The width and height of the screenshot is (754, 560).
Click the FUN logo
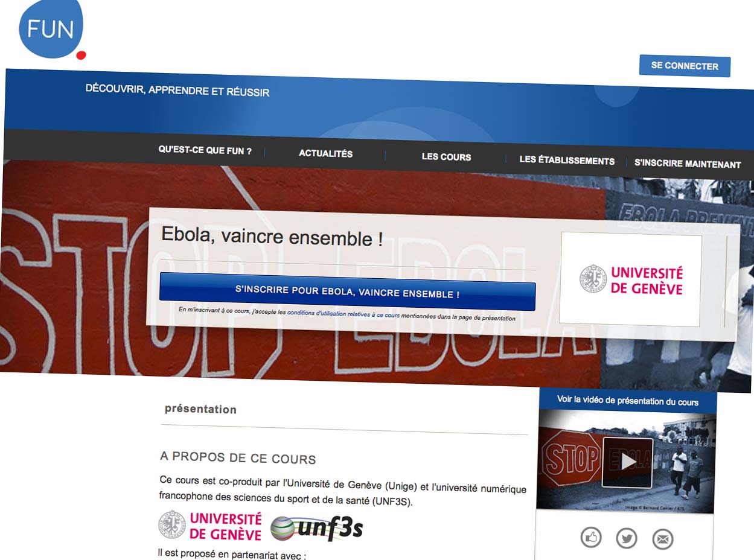click(x=51, y=28)
